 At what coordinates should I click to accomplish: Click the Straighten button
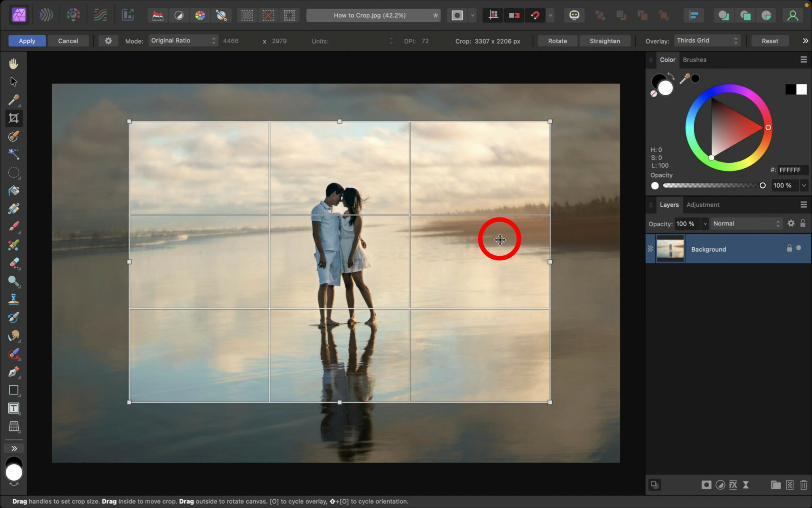pyautogui.click(x=605, y=41)
